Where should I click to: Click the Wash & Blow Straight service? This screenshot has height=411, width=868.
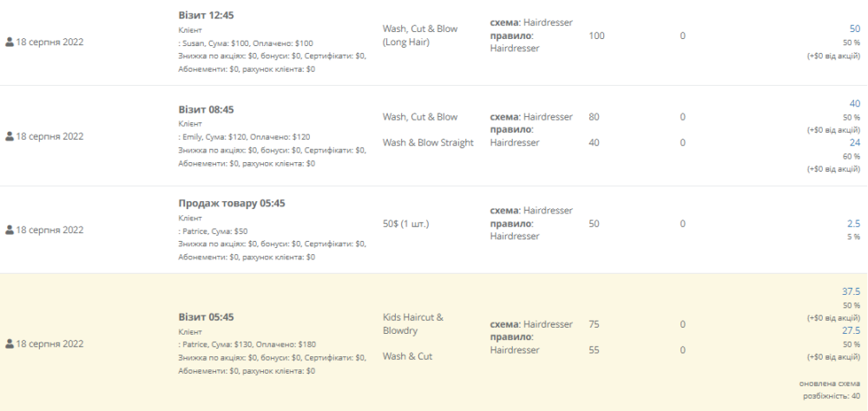428,143
